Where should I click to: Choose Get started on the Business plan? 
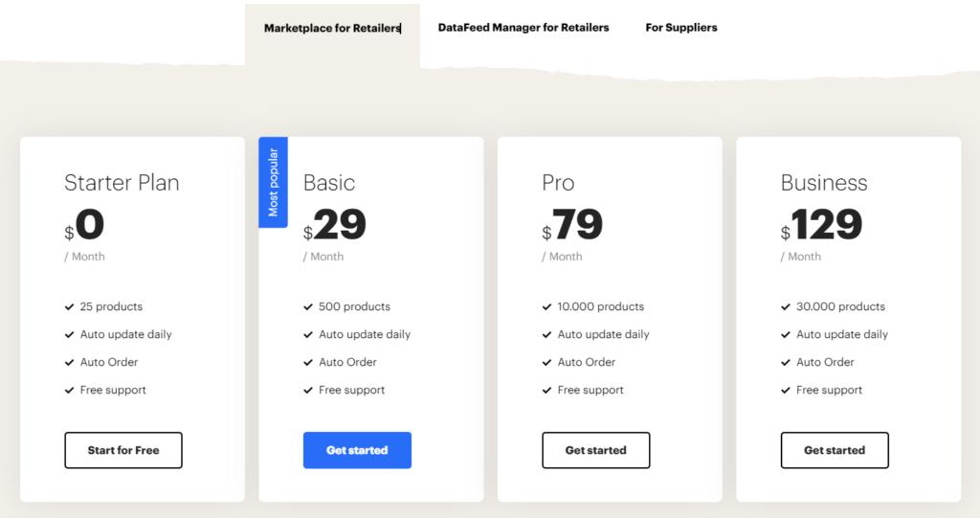pos(835,450)
